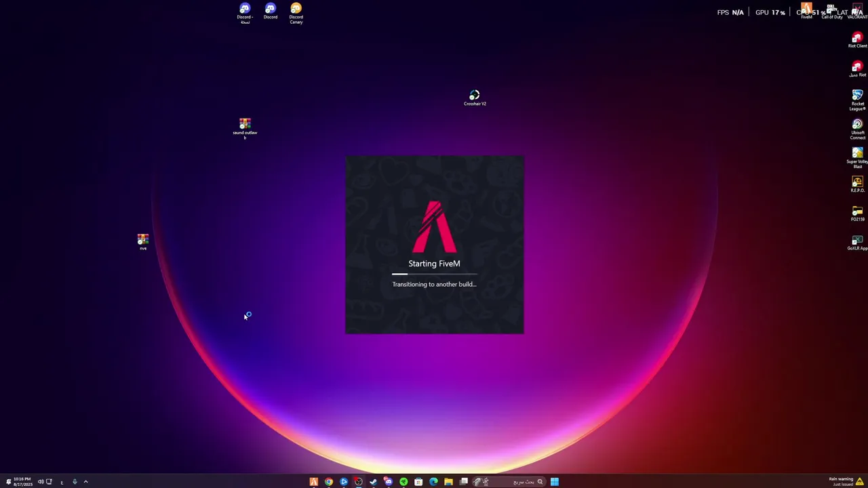Open the Rain warning weather widget
This screenshot has width=868, height=488.
pos(846,481)
